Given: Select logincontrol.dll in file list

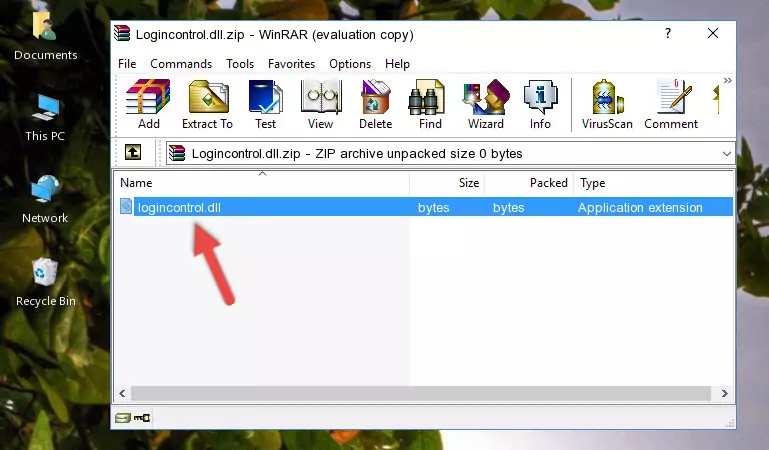Looking at the screenshot, I should pyautogui.click(x=178, y=208).
